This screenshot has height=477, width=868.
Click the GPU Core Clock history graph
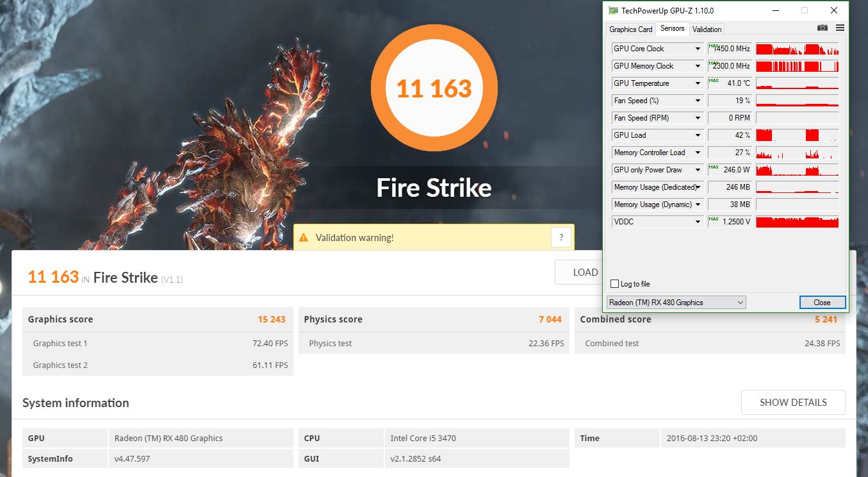(x=798, y=49)
